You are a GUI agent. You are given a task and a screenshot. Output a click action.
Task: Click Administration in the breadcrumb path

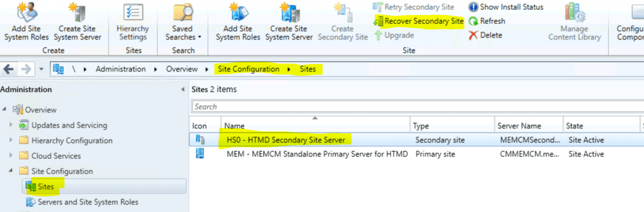click(120, 69)
